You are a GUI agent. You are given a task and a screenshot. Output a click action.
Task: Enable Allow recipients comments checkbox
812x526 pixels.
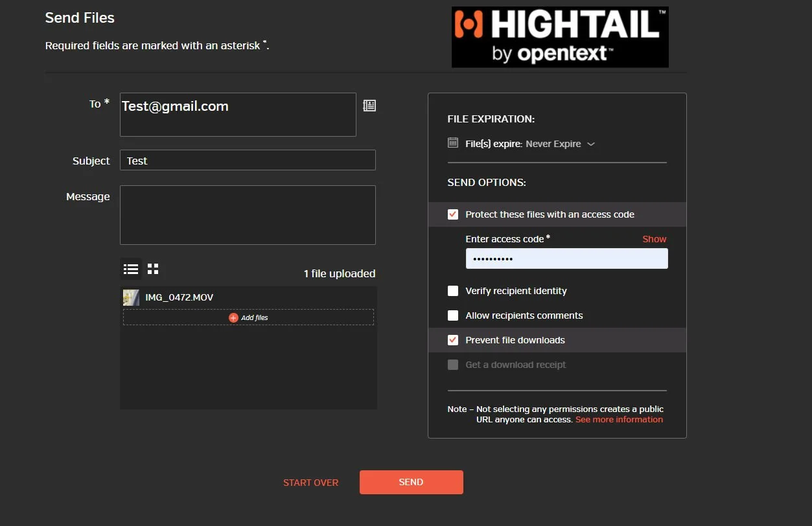453,315
